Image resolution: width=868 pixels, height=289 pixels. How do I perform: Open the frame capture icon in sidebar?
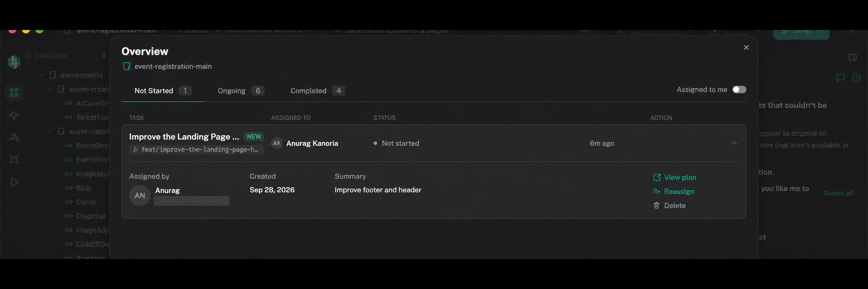click(x=14, y=160)
